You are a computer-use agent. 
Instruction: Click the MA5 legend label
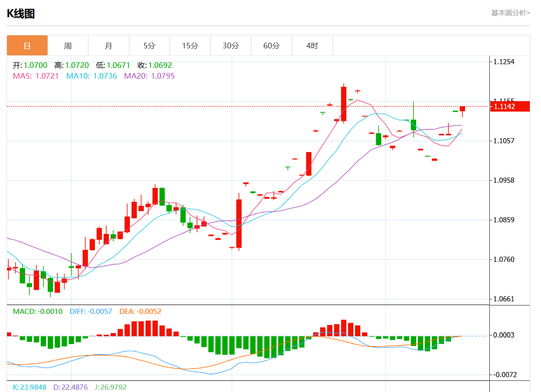36,76
